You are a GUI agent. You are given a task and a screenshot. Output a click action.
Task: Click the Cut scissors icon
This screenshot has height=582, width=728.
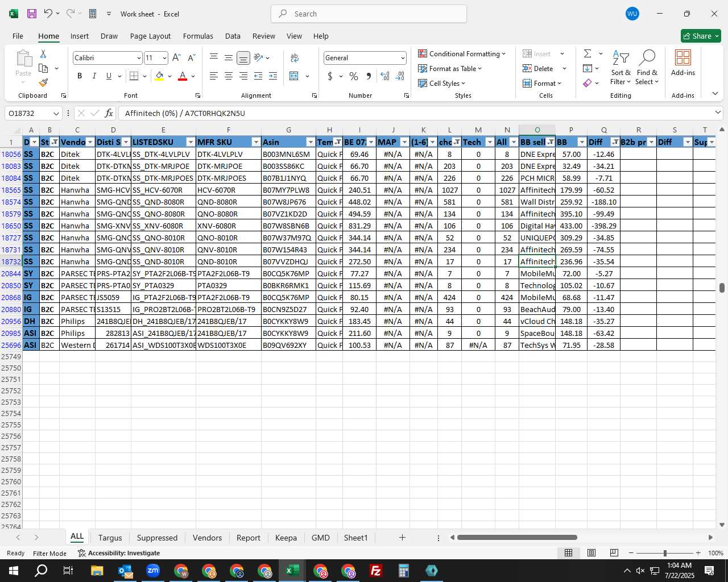(43, 54)
